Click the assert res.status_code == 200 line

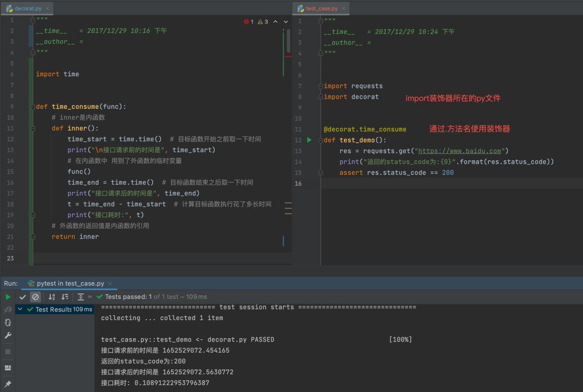pyautogui.click(x=396, y=172)
